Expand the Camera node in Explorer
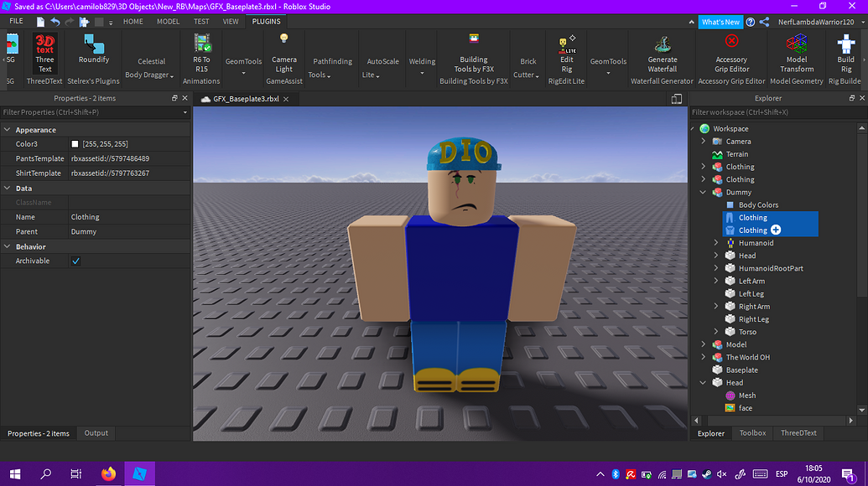 (703, 141)
